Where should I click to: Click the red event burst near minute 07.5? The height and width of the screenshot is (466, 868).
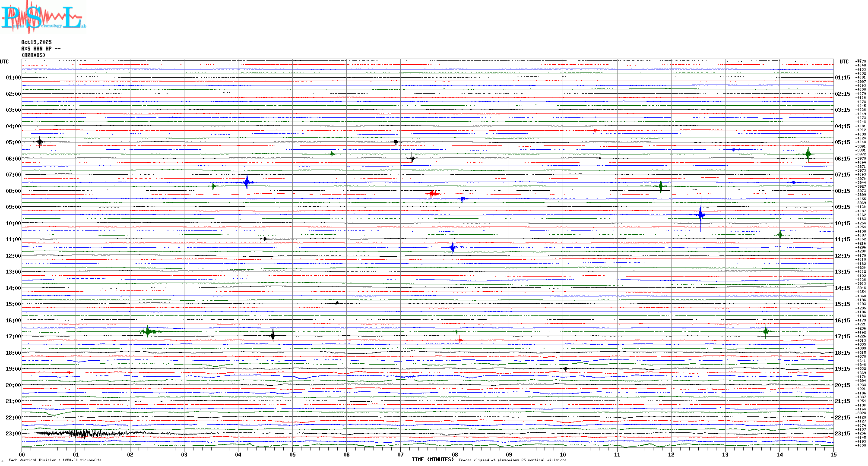point(433,194)
